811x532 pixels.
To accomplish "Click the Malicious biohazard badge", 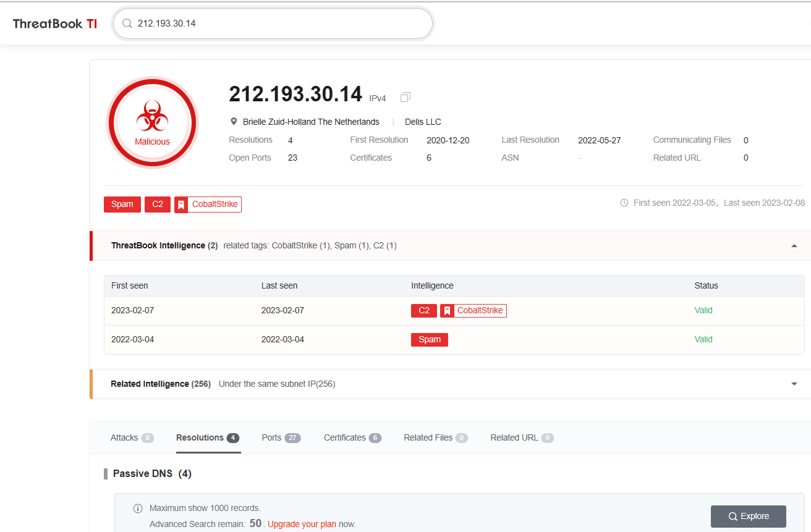I will (152, 122).
